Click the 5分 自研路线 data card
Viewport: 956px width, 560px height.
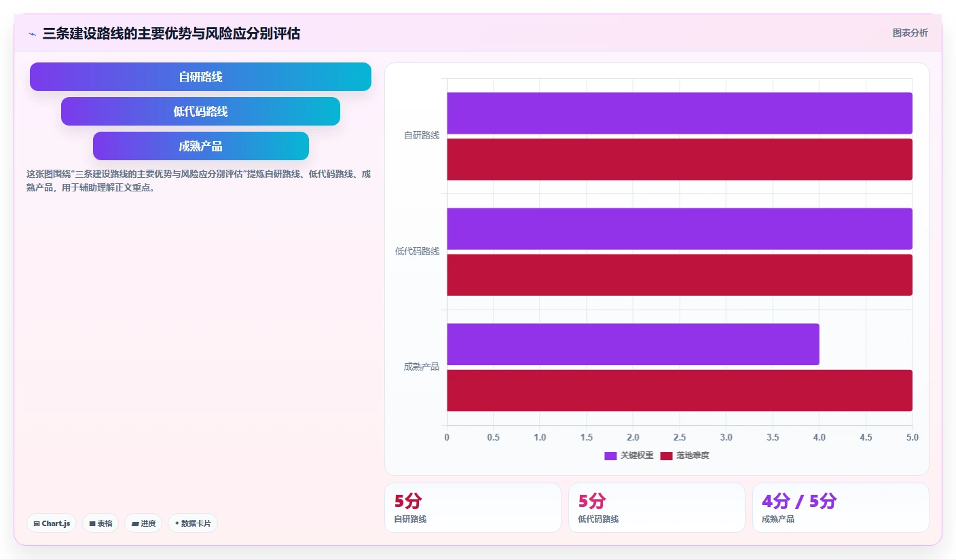(473, 508)
